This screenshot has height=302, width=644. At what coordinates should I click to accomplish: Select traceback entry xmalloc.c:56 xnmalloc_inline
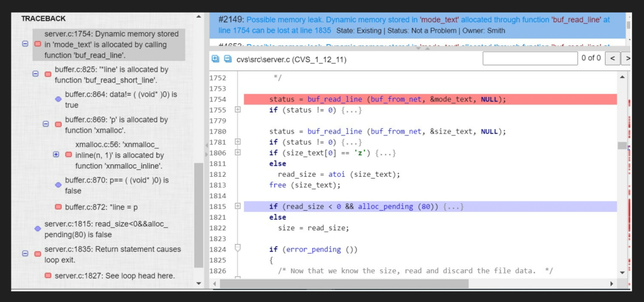pos(120,155)
